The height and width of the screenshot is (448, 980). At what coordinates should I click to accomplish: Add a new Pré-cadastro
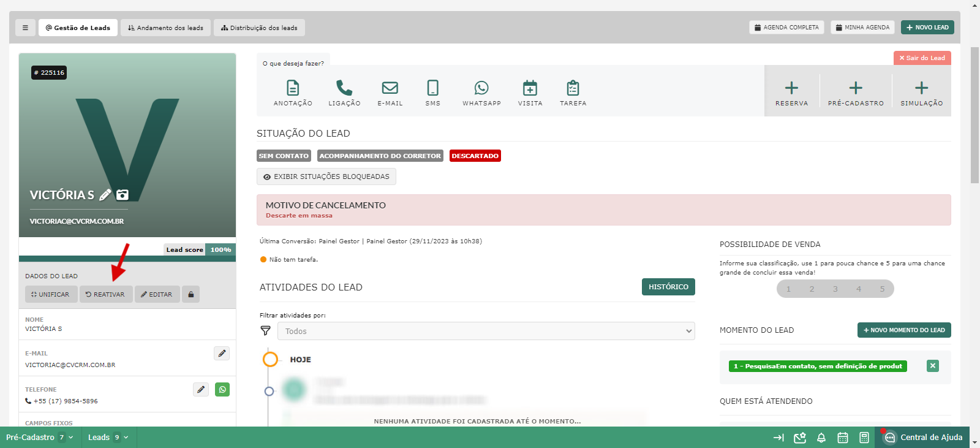pyautogui.click(x=856, y=93)
